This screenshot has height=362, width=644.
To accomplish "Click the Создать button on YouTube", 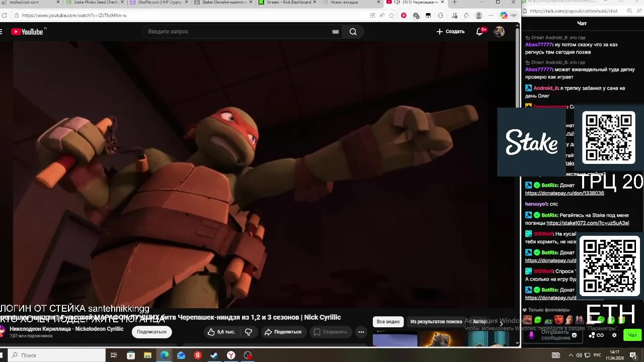I will [450, 32].
